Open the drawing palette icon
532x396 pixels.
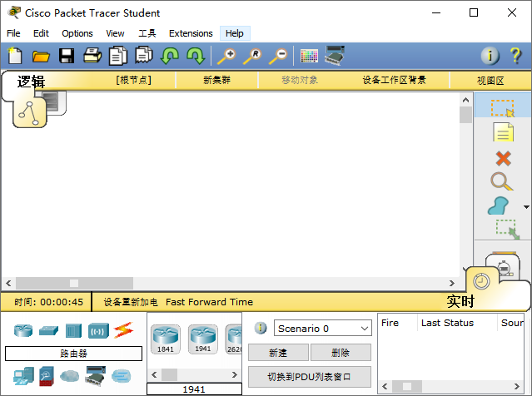click(x=309, y=56)
